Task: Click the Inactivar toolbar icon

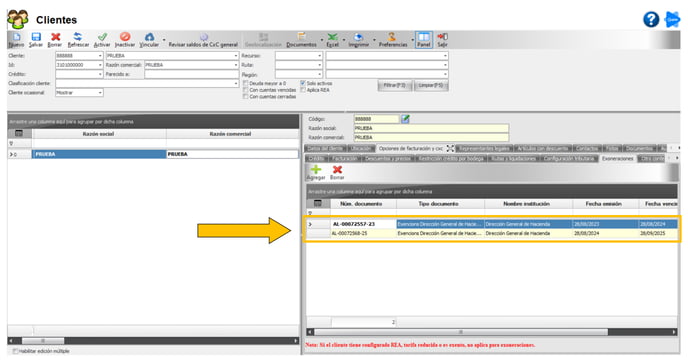Action: tap(125, 39)
